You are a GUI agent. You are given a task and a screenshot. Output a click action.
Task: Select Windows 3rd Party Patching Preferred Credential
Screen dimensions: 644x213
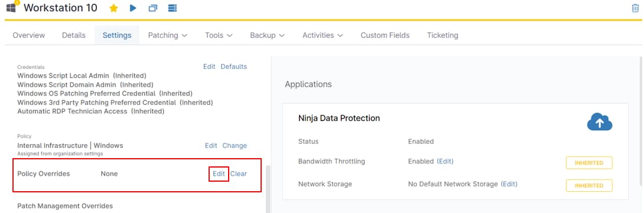point(115,102)
